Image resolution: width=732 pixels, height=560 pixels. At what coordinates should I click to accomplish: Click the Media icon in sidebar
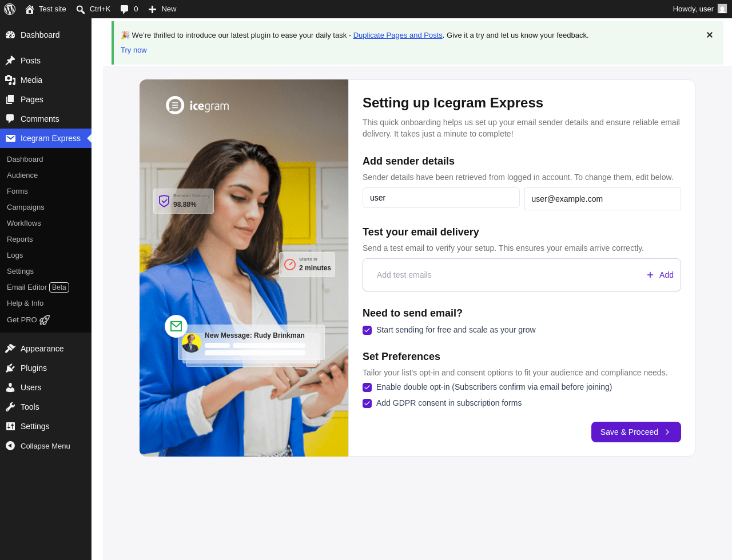click(x=10, y=80)
